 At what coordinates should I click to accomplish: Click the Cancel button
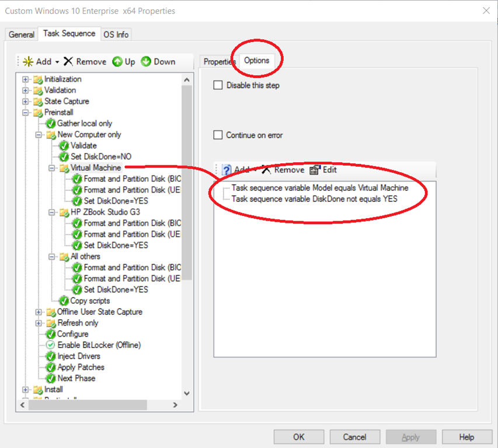coord(354,437)
